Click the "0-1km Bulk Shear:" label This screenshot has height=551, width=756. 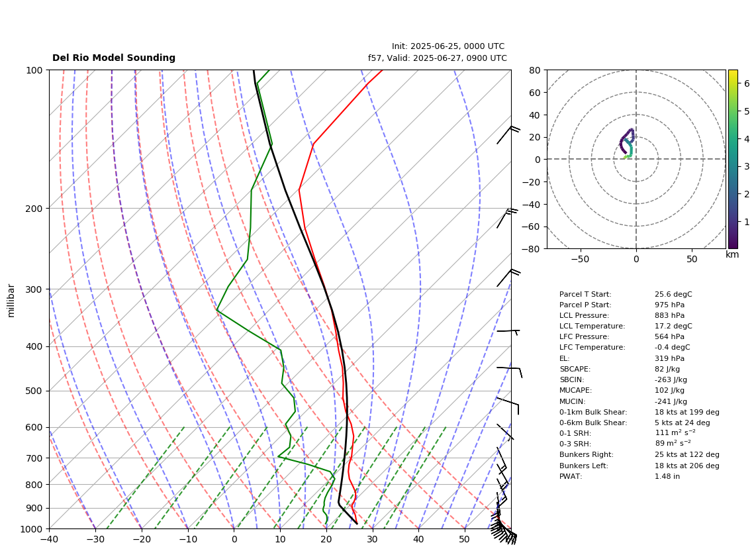coord(593,412)
